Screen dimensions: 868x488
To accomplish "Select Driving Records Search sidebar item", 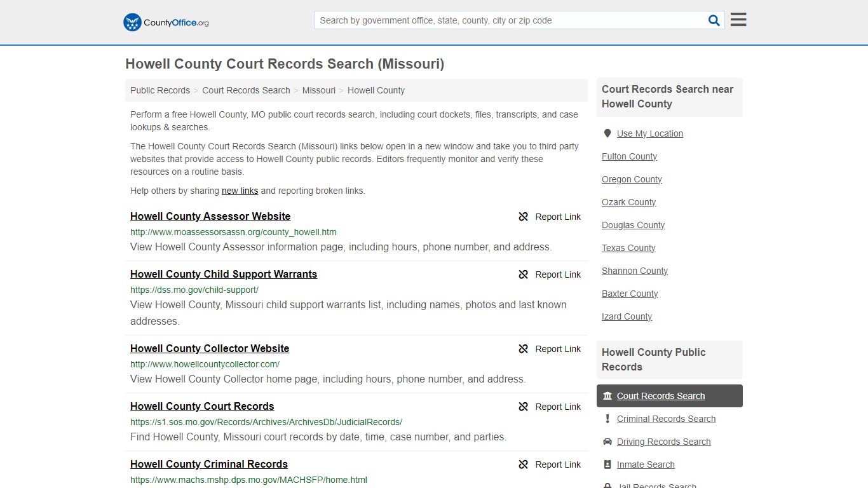I will point(663,442).
